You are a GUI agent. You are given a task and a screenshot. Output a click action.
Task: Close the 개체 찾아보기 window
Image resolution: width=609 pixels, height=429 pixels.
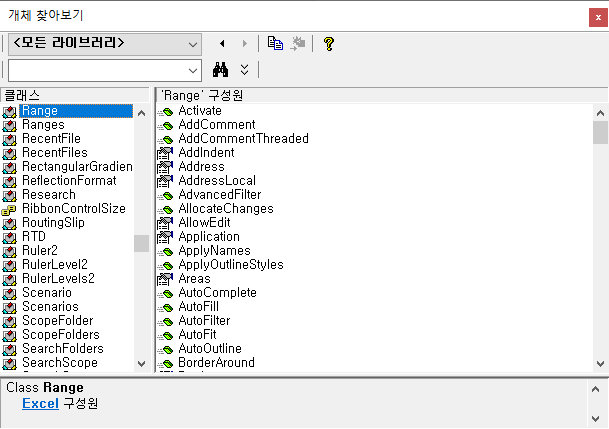click(x=598, y=17)
